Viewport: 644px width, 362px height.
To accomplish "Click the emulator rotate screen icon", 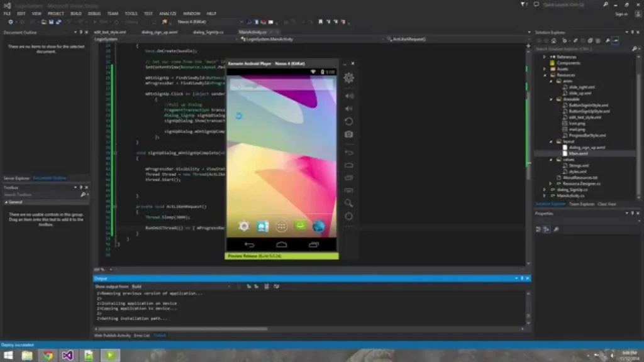I will [349, 121].
